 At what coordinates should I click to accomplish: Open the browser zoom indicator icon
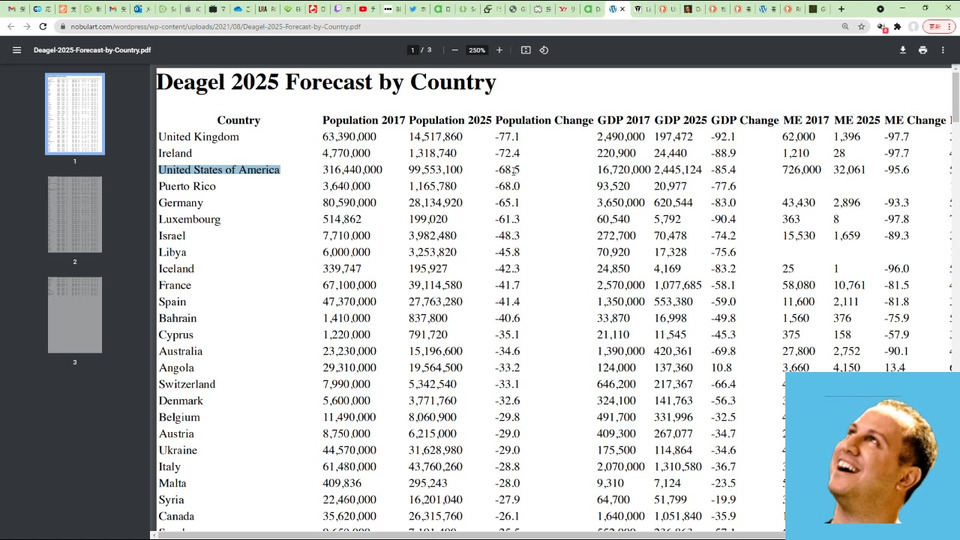coord(846,26)
